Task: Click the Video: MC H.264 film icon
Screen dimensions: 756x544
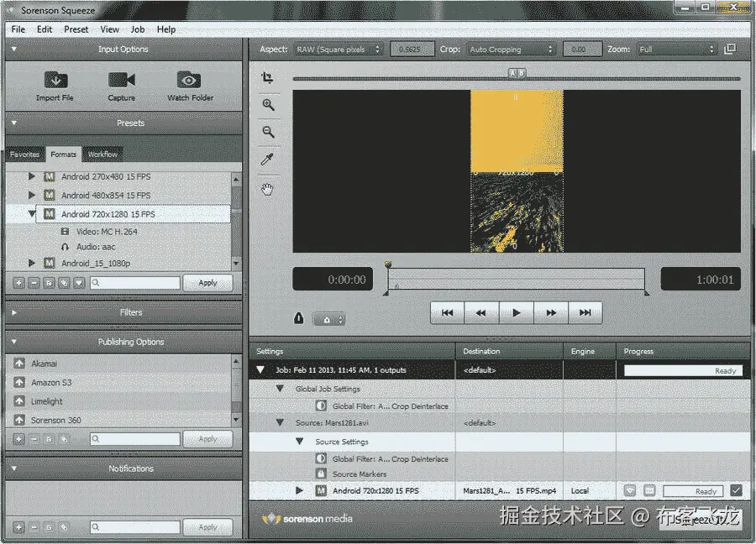Action: pos(65,232)
